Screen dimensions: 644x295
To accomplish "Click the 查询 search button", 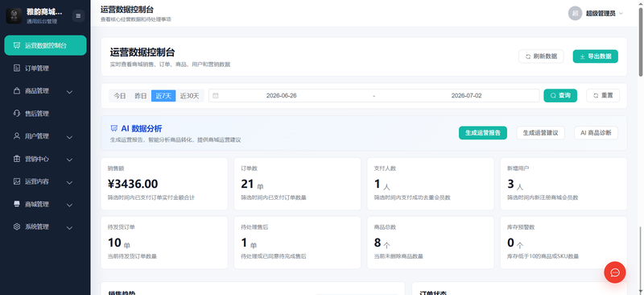I will point(560,95).
